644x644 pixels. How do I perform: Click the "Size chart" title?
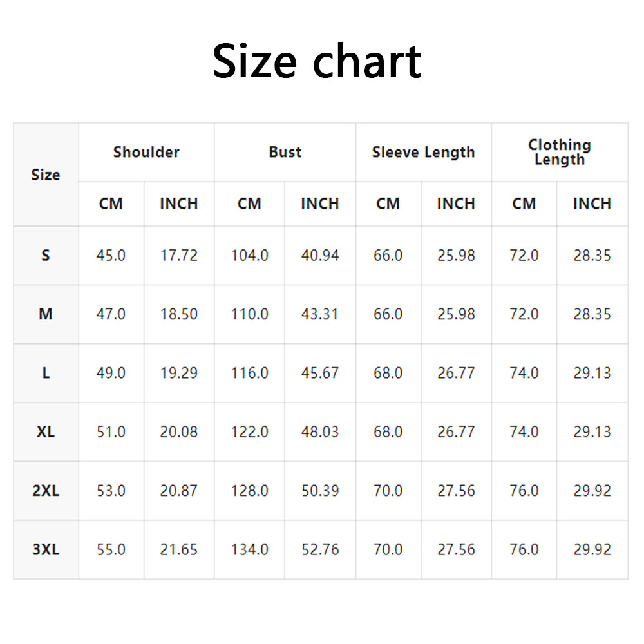tap(317, 62)
